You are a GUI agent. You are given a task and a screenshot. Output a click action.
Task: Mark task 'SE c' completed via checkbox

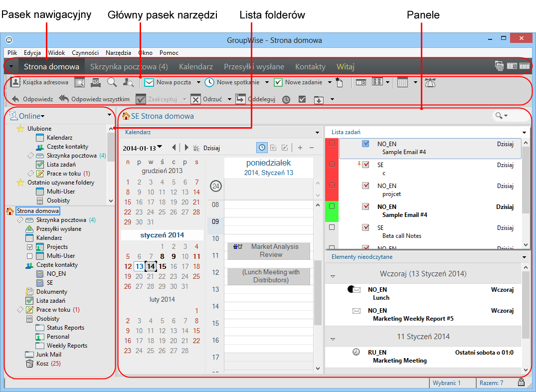332,165
